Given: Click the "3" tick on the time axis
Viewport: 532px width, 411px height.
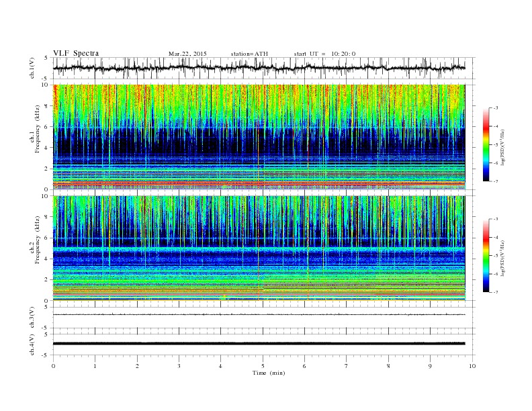Looking at the screenshot, I should click(179, 366).
